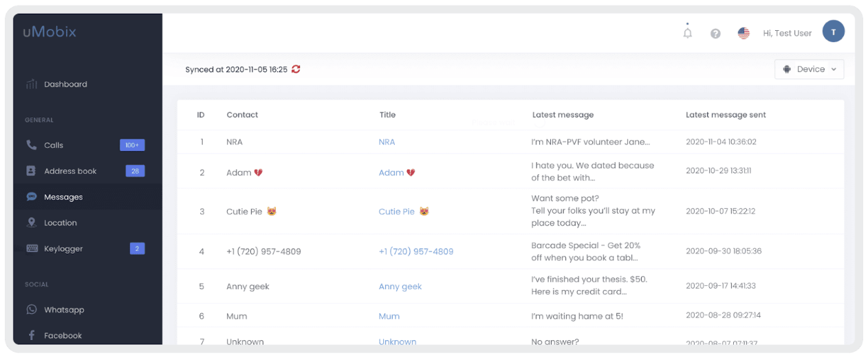Screen dimensions: 868x360
Task: Open Facebook under Social
Action: (x=63, y=335)
